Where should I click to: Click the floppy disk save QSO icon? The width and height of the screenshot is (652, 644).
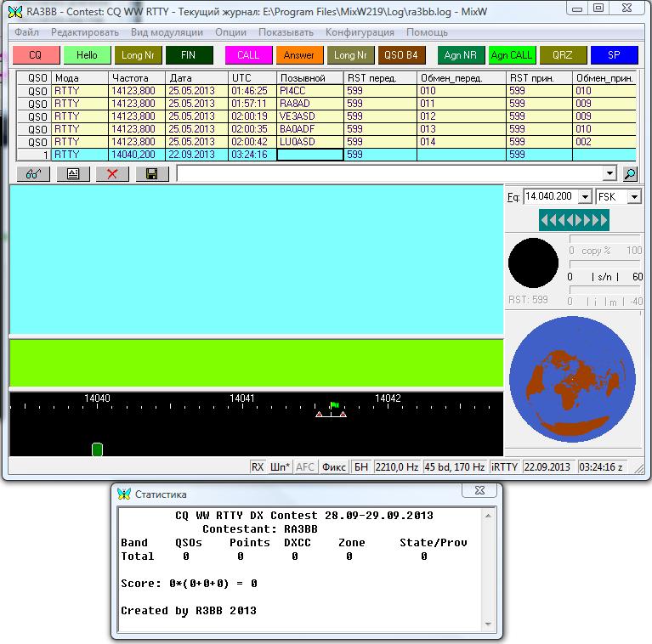(151, 173)
